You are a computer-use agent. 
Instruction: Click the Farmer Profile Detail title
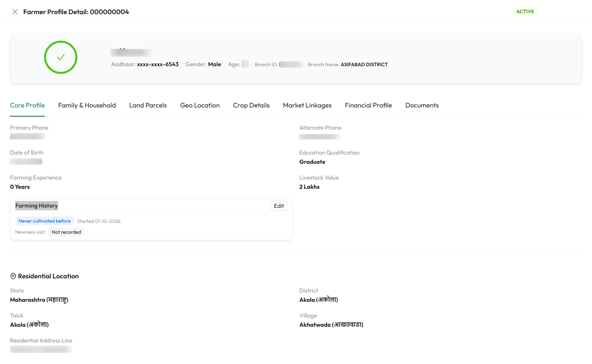tap(76, 12)
